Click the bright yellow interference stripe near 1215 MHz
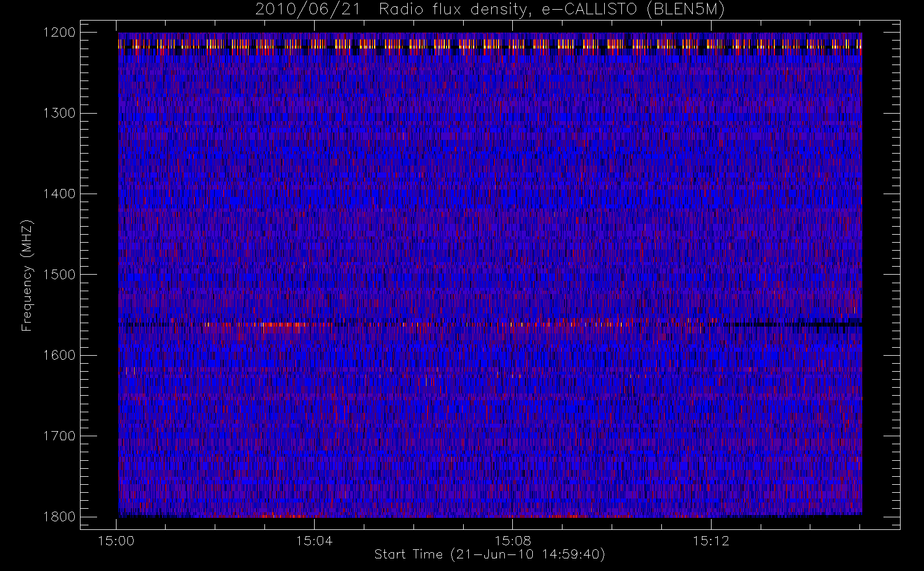 click(x=490, y=44)
